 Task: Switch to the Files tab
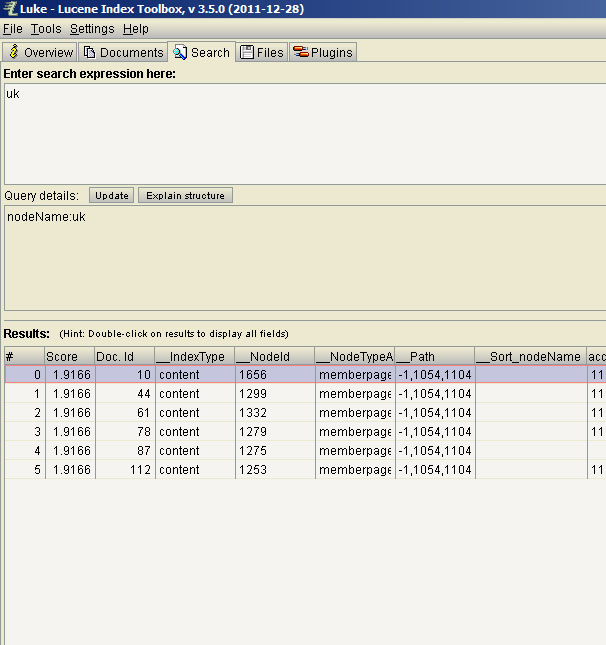point(262,52)
